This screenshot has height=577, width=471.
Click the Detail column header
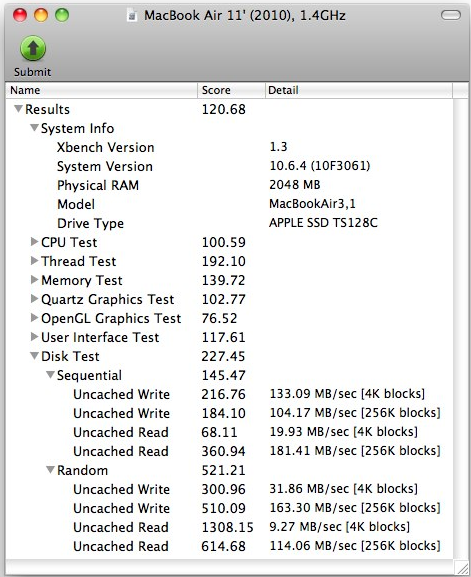click(x=359, y=90)
